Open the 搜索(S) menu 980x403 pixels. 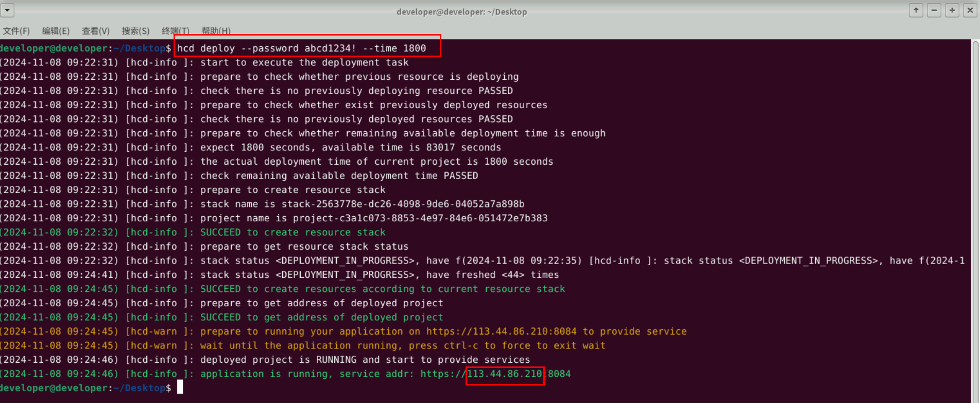[x=135, y=31]
